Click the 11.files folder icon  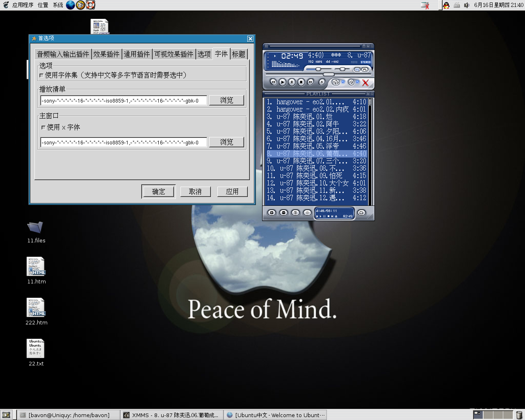[x=35, y=227]
